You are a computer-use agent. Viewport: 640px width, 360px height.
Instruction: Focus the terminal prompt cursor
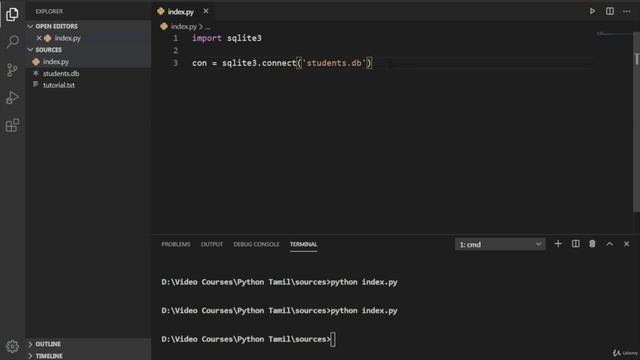coord(333,339)
